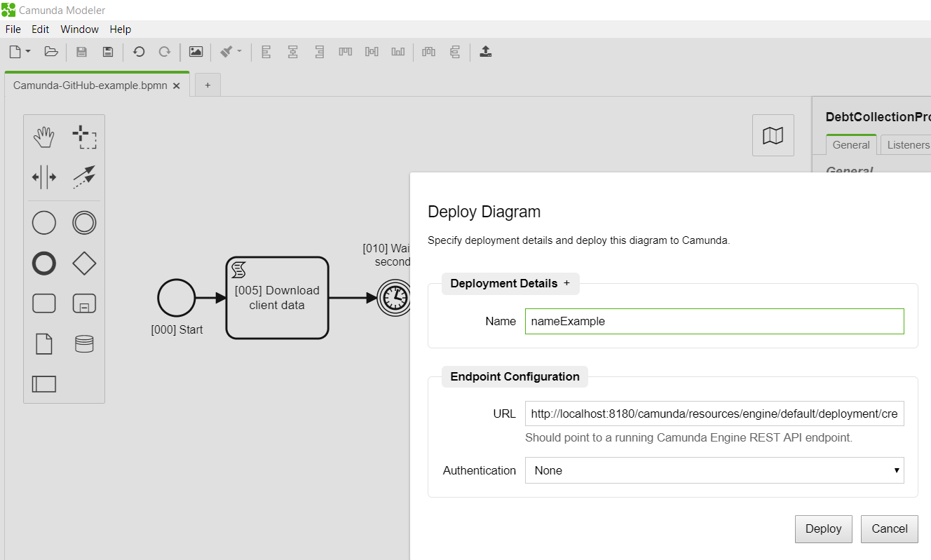Activate the global connect arrow tool

pos(84,177)
